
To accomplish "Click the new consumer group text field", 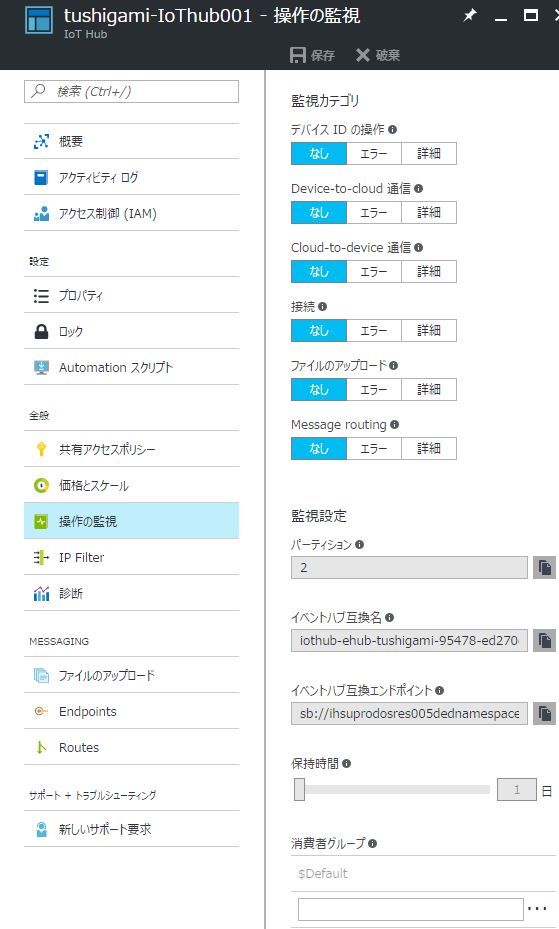I will (x=410, y=909).
